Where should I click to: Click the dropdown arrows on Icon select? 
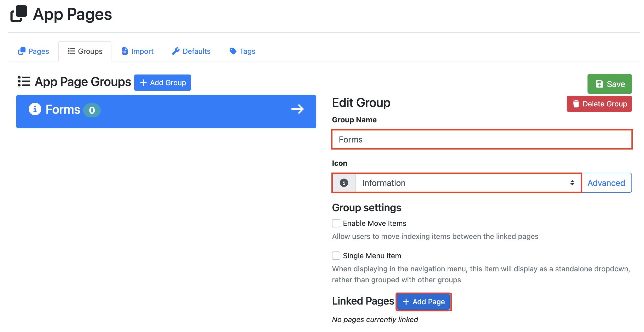point(572,183)
